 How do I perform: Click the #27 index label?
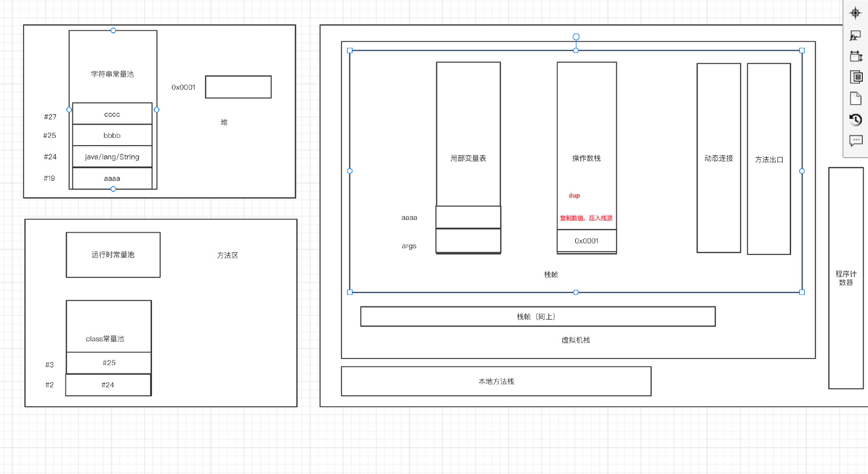50,117
